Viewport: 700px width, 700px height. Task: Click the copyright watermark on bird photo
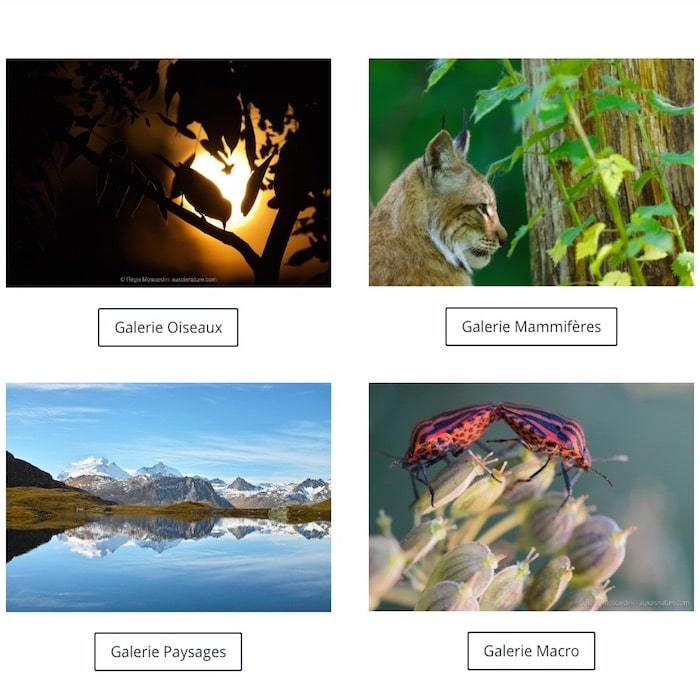(168, 279)
